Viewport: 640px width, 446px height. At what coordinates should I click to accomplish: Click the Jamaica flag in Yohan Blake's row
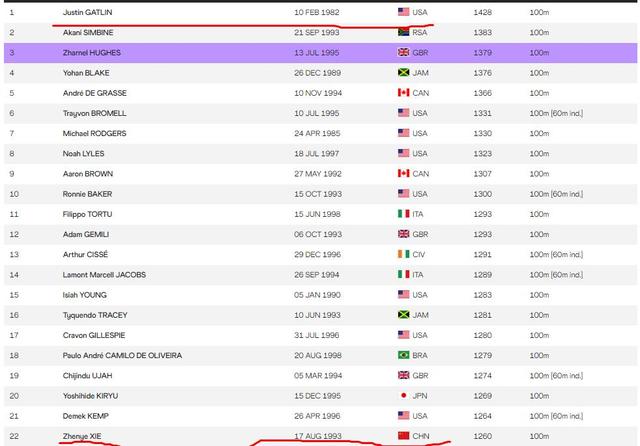pos(404,72)
